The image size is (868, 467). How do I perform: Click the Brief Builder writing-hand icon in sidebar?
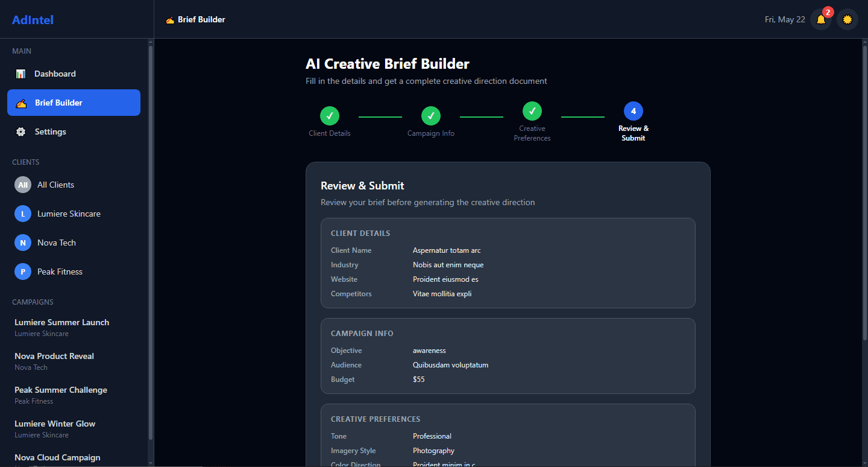coord(21,103)
